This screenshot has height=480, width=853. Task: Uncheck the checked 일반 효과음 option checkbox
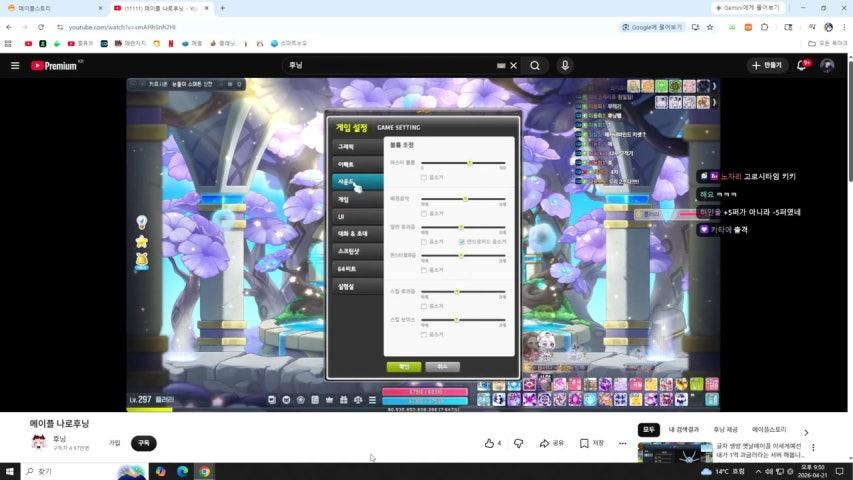coord(461,241)
